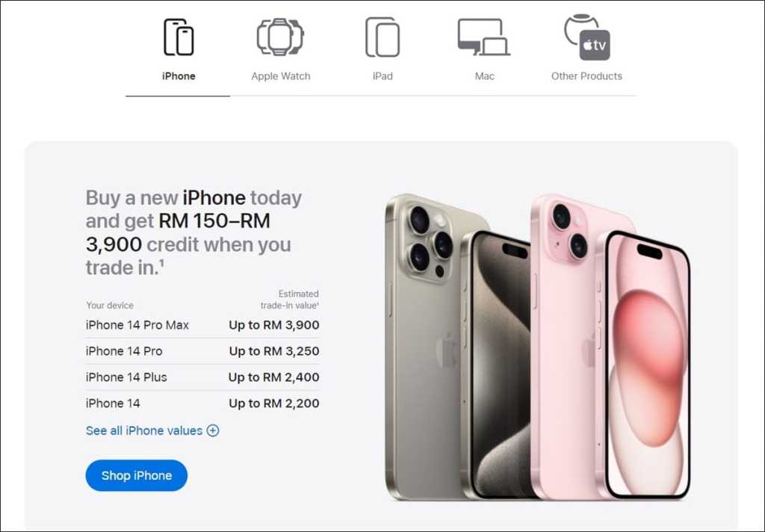The width and height of the screenshot is (765, 532).
Task: Open the Apple Watch icon
Action: click(x=281, y=37)
